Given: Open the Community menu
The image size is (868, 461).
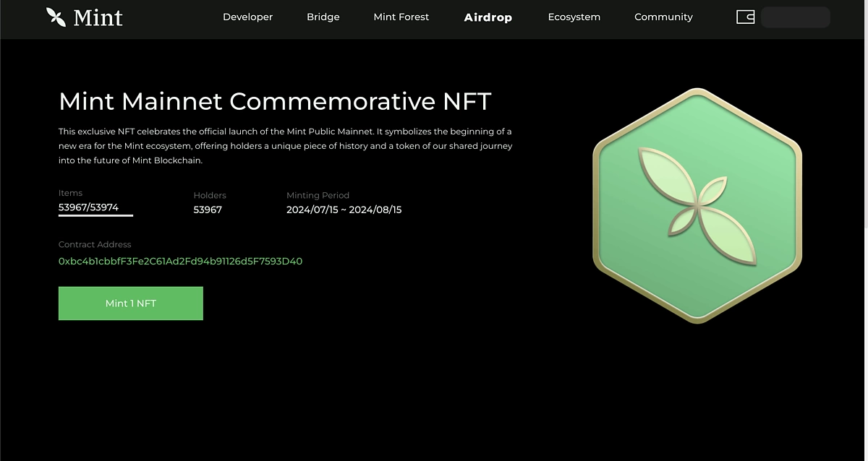Looking at the screenshot, I should (663, 17).
